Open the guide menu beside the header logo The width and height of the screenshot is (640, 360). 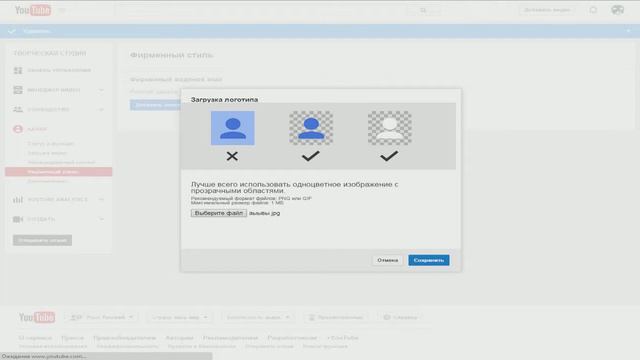tap(62, 10)
